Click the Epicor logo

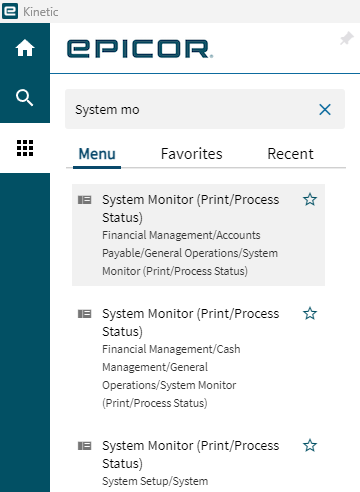140,49
